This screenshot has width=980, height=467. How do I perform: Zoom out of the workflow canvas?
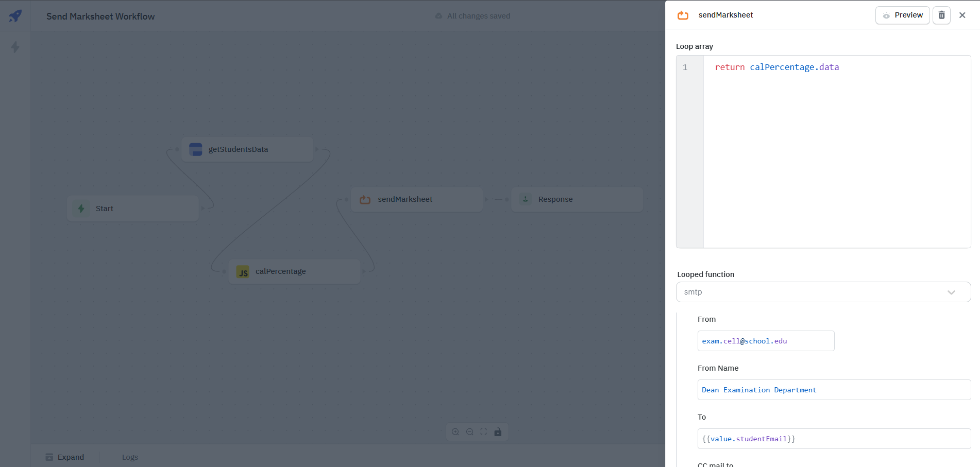[x=470, y=432]
